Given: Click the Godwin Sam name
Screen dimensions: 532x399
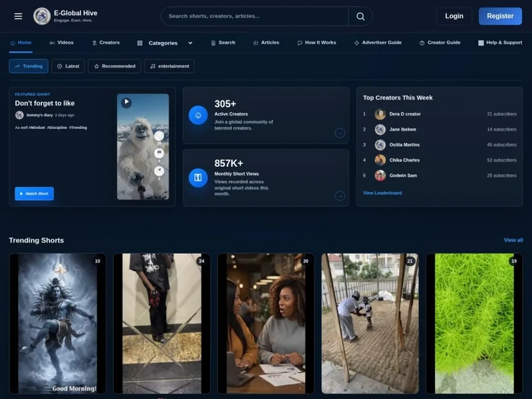Looking at the screenshot, I should (404, 176).
